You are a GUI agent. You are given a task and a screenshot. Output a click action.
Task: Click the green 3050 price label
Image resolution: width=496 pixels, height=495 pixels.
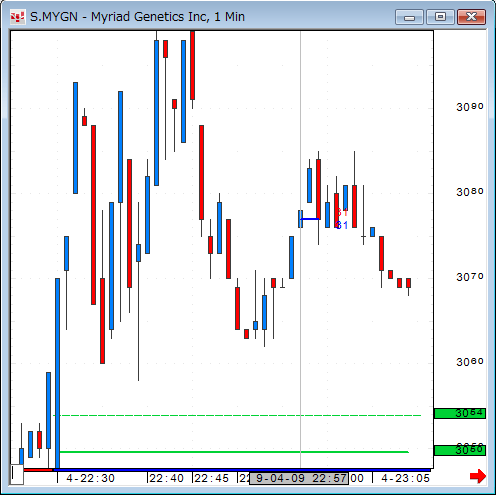pos(460,450)
